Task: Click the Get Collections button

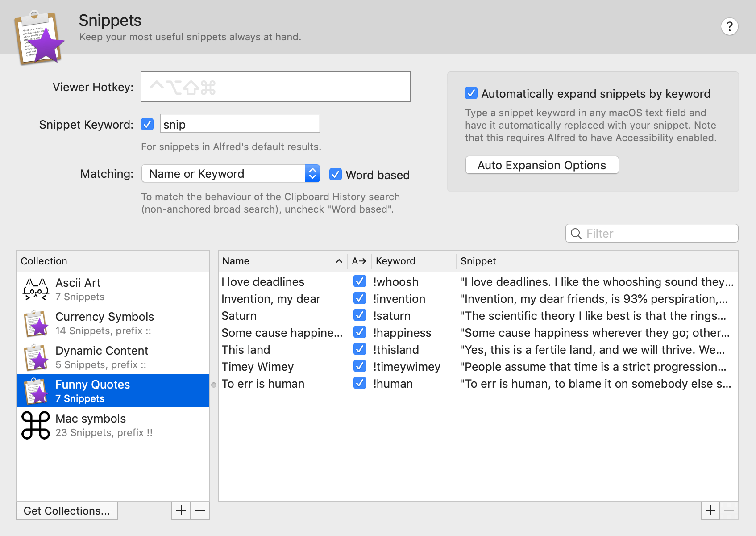Action: coord(66,511)
